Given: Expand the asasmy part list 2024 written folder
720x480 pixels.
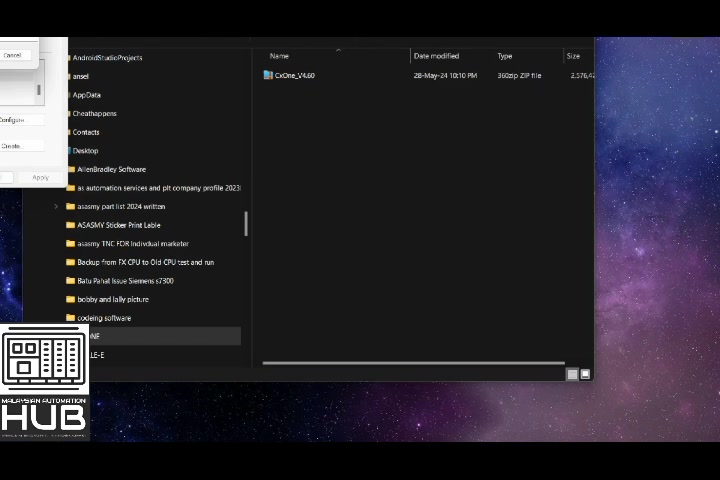Looking at the screenshot, I should [x=56, y=207].
